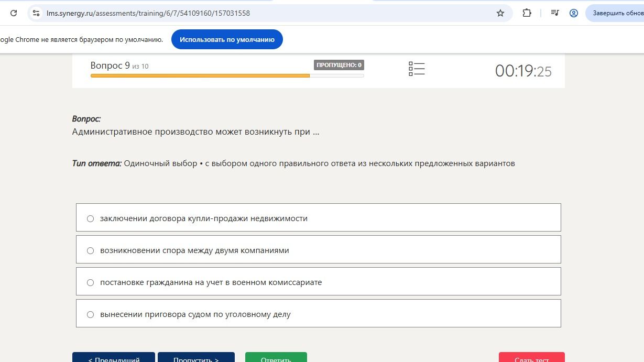Click the ПРОПУЩЕНО: 0 badge

pyautogui.click(x=339, y=65)
